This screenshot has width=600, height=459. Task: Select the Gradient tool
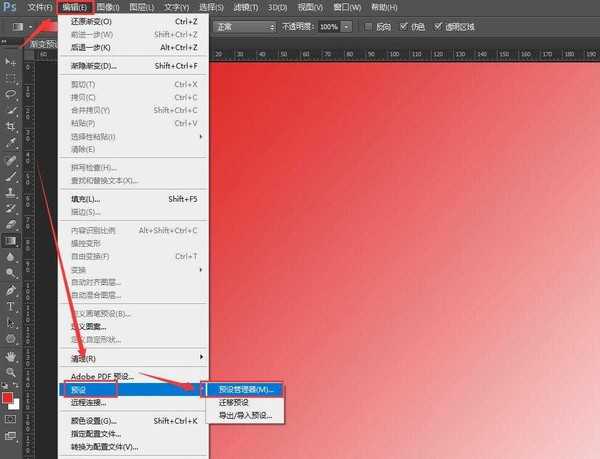pos(11,240)
